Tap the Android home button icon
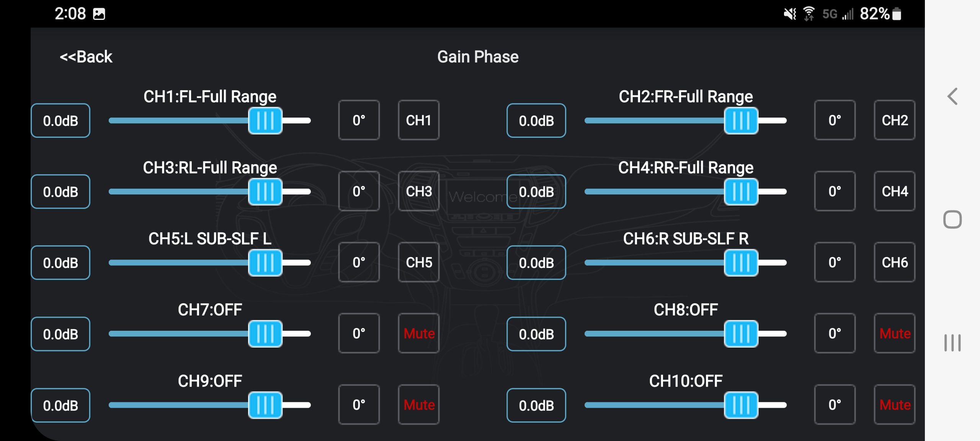This screenshot has width=980, height=441. (x=952, y=220)
